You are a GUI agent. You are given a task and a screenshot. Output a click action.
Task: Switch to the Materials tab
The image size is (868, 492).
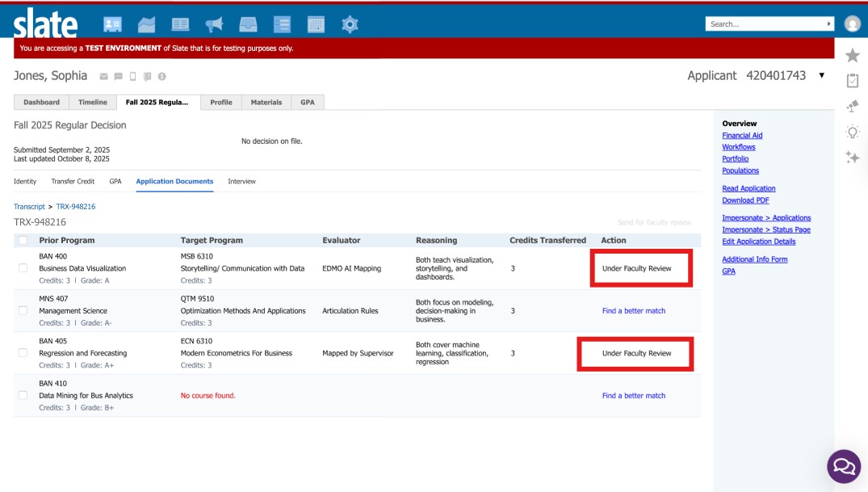[266, 103]
